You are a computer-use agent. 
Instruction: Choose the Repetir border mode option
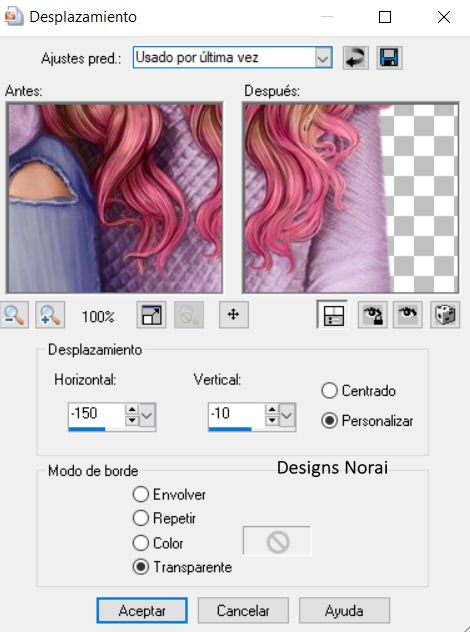[141, 518]
